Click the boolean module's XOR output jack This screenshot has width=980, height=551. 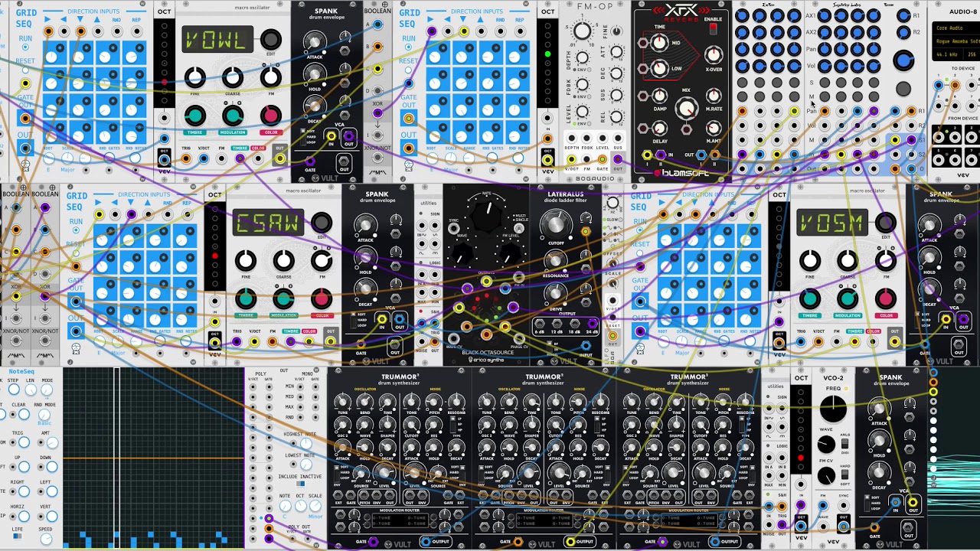click(377, 113)
